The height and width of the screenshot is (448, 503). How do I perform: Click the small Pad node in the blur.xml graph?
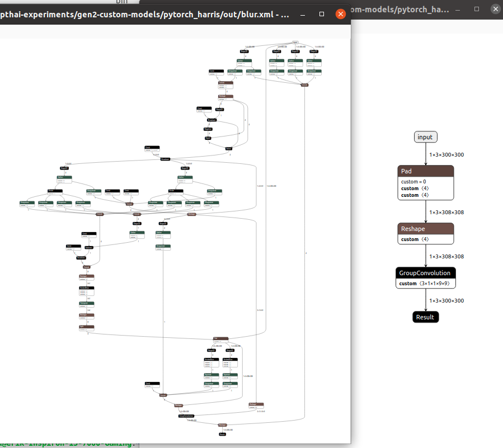222,338
